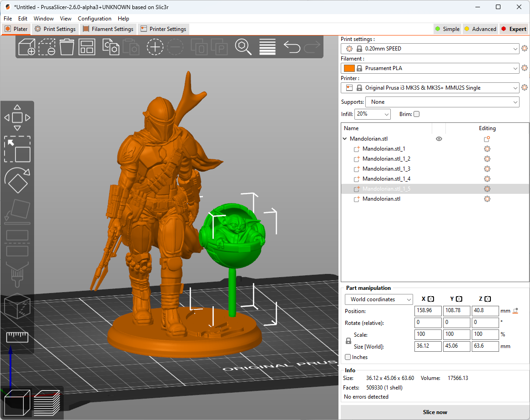This screenshot has height=420, width=530.
Task: Click the Undo arrow icon
Action: click(292, 47)
